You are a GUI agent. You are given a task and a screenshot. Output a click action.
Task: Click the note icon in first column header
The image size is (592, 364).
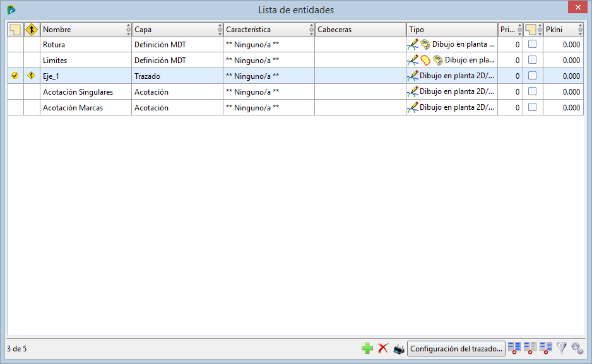15,30
